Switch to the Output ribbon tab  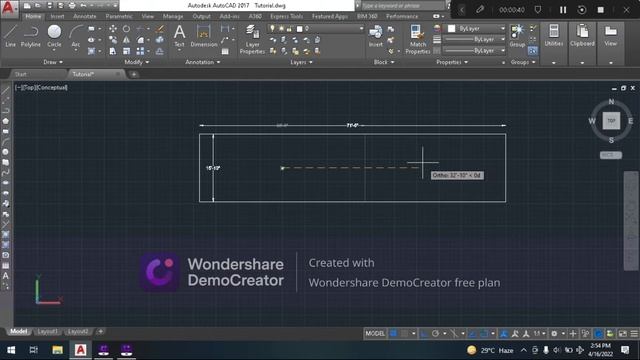(201, 16)
